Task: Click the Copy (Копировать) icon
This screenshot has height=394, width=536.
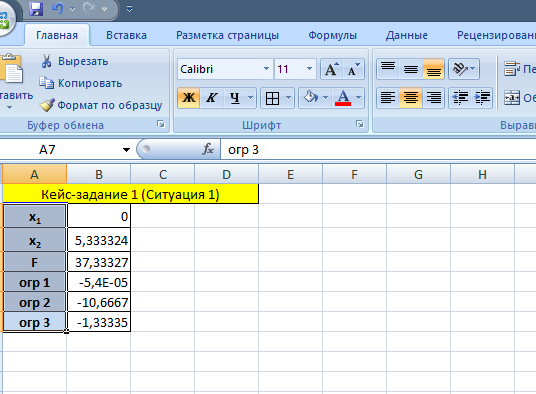Action: coord(46,83)
